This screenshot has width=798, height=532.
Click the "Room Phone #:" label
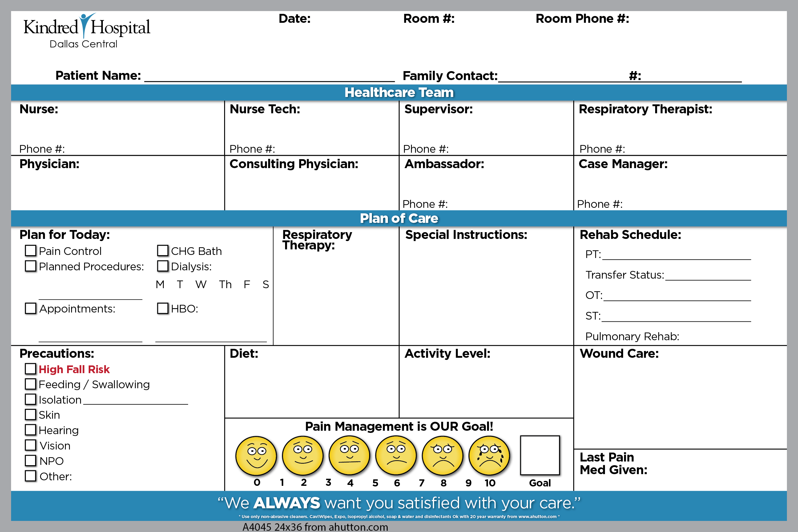582,19
